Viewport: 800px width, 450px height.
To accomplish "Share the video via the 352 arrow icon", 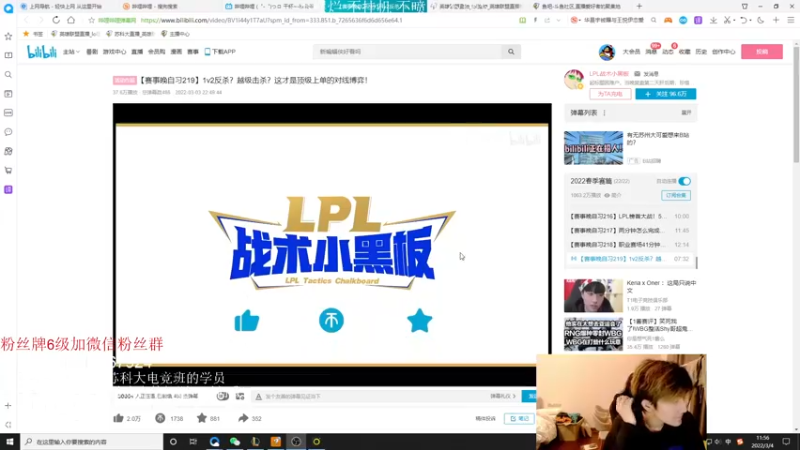I will (243, 418).
